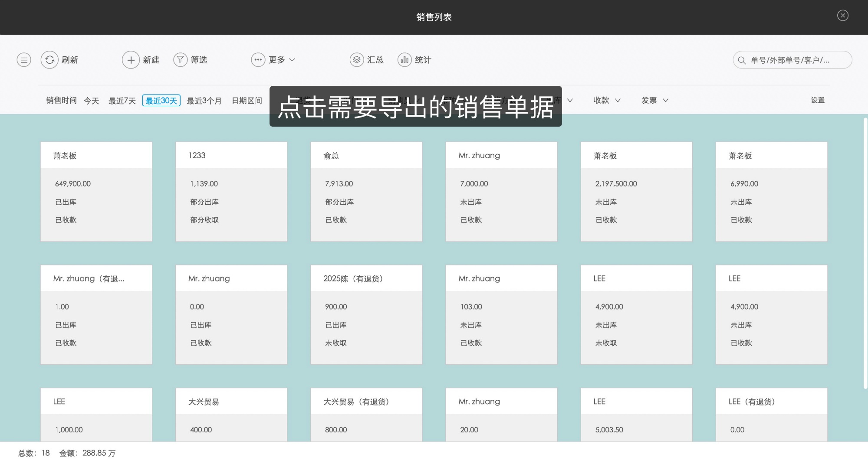Click the highlighted 最近30天 button
This screenshot has height=464, width=868.
pyautogui.click(x=161, y=100)
